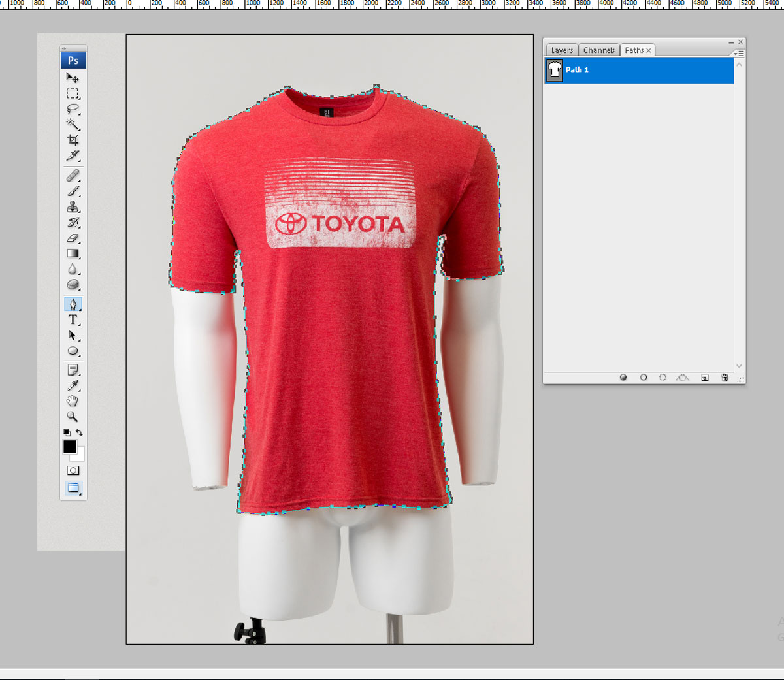Viewport: 784px width, 680px height.
Task: Swap foreground and background colors
Action: click(x=79, y=432)
